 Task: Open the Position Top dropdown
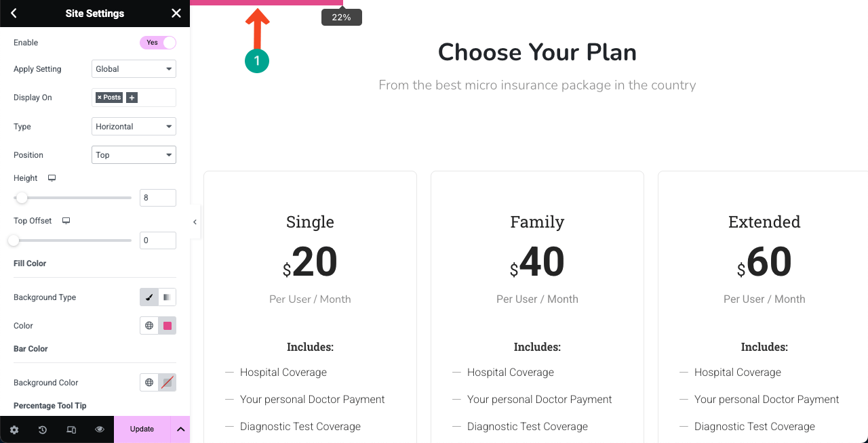[134, 155]
